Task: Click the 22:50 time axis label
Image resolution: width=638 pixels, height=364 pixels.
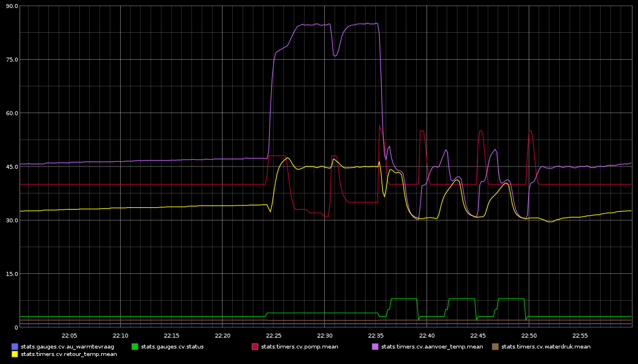Action: tap(529, 335)
